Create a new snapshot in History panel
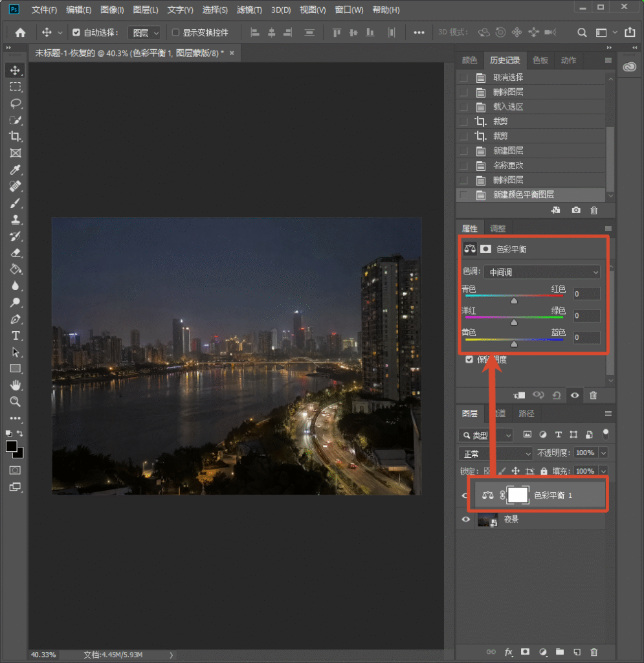The height and width of the screenshot is (663, 644). click(576, 210)
